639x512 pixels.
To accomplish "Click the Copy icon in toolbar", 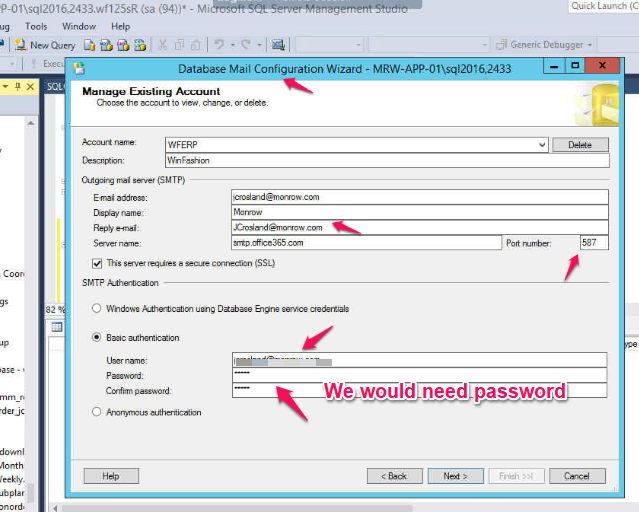I will coord(179,45).
